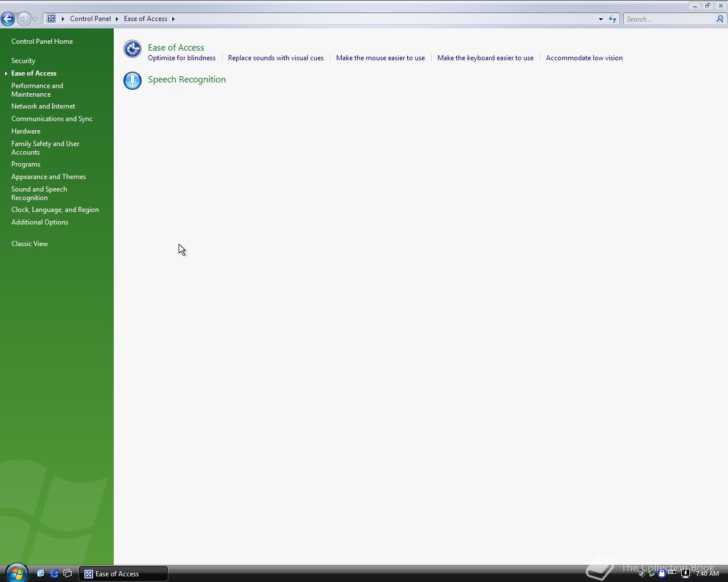Screen dimensions: 728x582
Task: Select Security in the sidebar
Action: click(x=23, y=61)
